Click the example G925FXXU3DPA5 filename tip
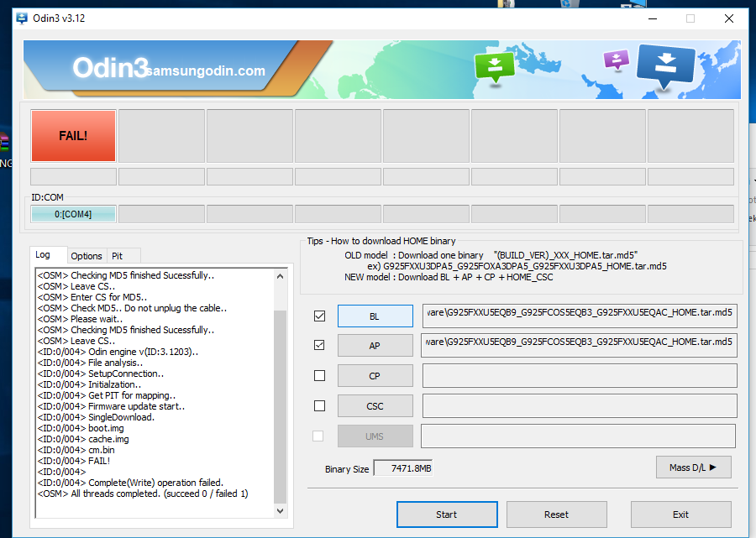The width and height of the screenshot is (756, 538). (x=517, y=266)
